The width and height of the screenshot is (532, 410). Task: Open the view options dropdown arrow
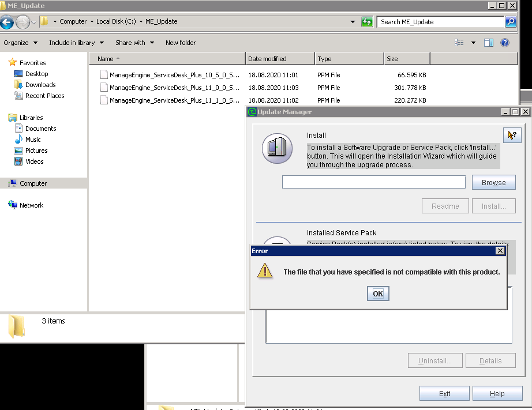(x=473, y=43)
